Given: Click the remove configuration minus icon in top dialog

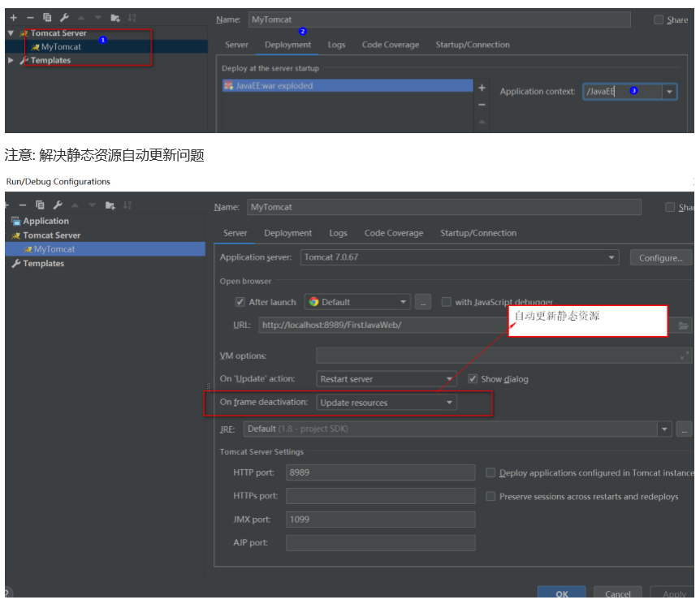Looking at the screenshot, I should point(30,18).
